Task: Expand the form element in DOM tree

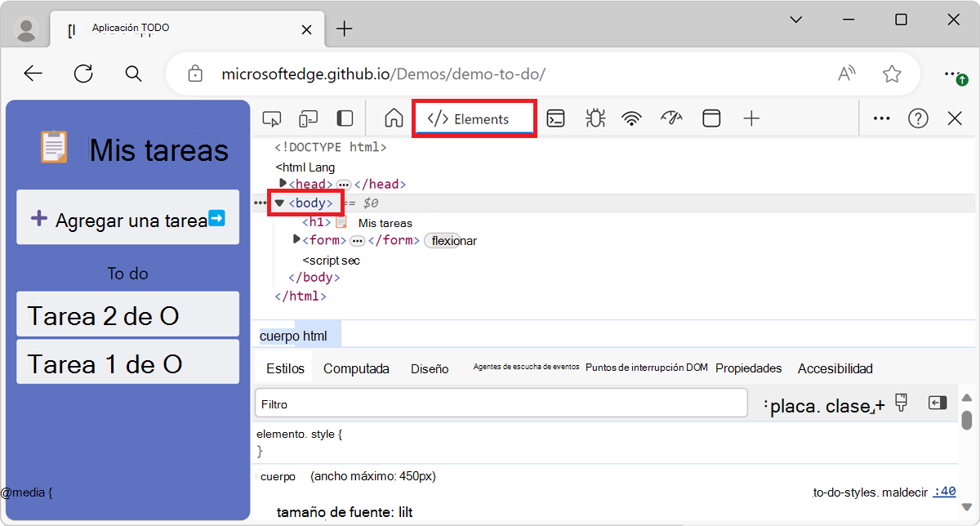Action: [296, 239]
